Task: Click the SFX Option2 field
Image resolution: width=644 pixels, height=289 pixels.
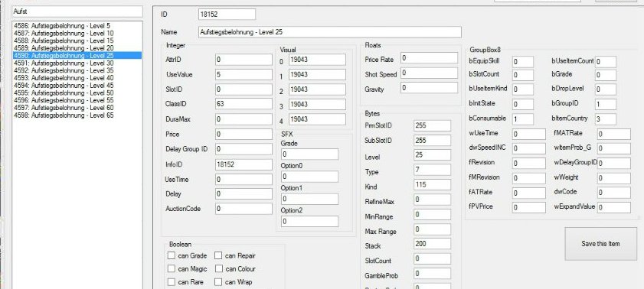Action: point(309,222)
